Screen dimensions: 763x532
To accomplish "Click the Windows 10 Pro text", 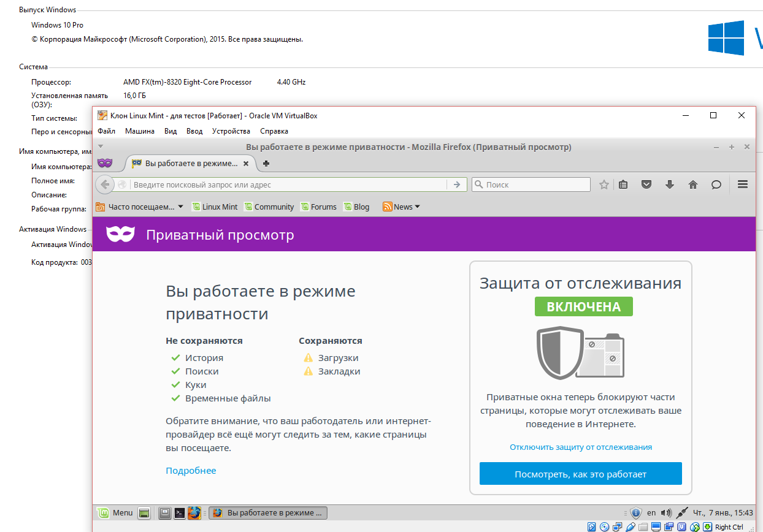I will (x=57, y=25).
